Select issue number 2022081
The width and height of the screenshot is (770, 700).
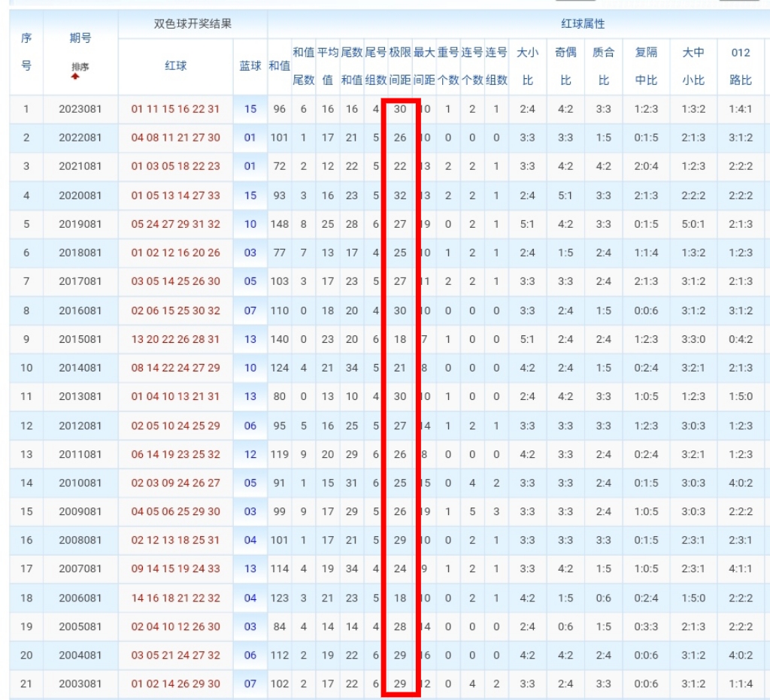pyautogui.click(x=80, y=138)
